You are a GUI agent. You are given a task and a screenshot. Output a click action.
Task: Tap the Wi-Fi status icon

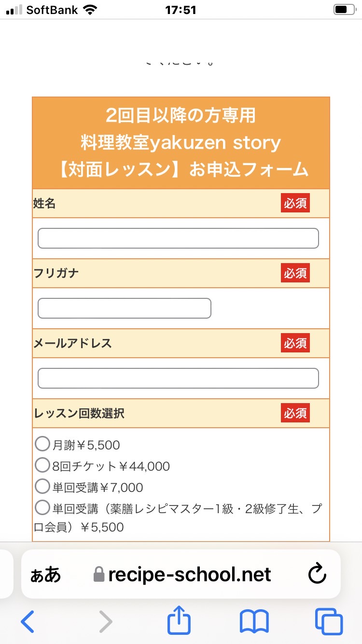point(90,10)
